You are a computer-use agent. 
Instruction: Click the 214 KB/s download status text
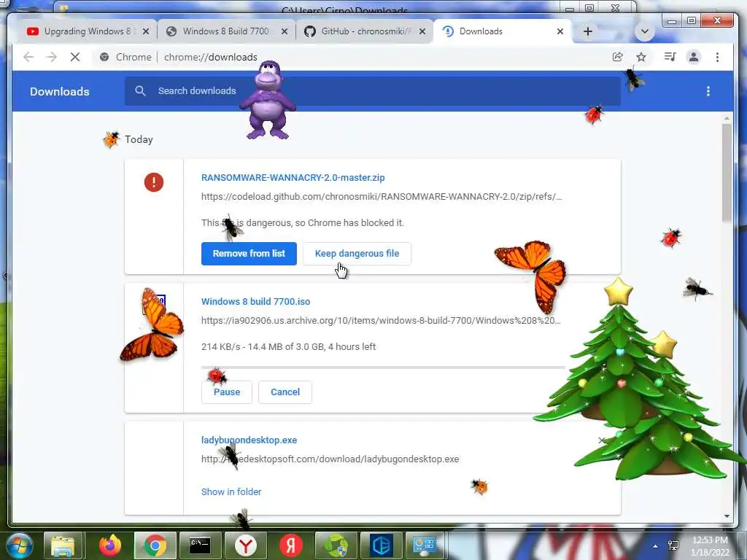[x=288, y=346]
